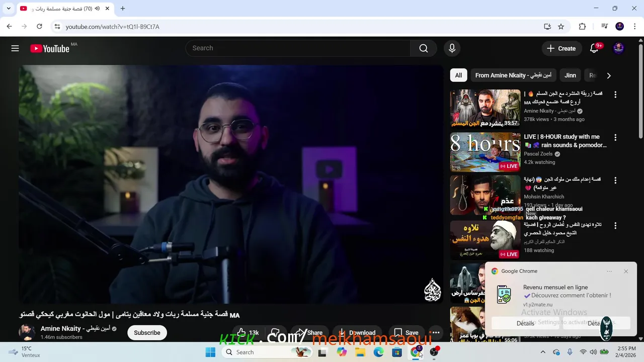Open Windows Start menu
Viewport: 644px width, 362px height.
(210, 352)
